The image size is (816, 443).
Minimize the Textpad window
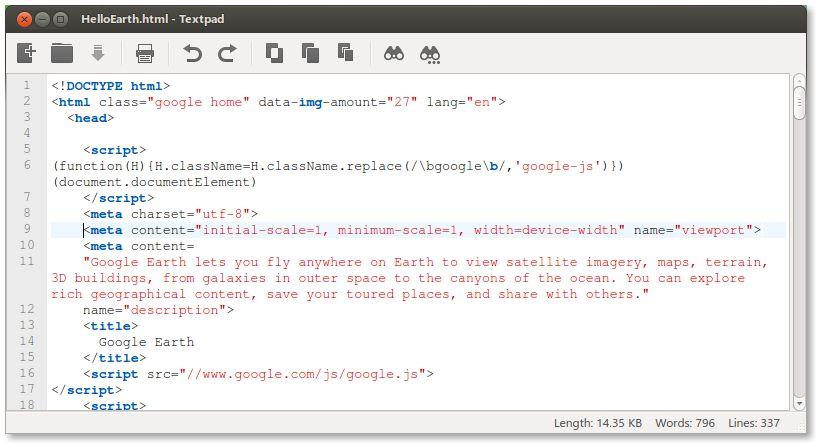click(43, 20)
